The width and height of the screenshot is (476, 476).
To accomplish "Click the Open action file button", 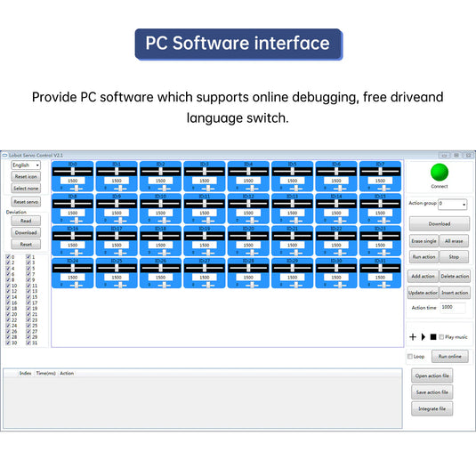I will pos(432,375).
